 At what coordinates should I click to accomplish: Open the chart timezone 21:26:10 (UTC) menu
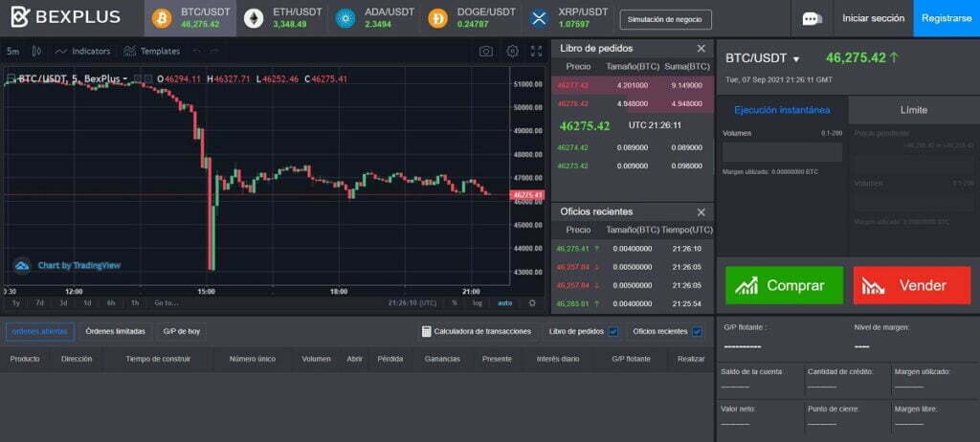412,303
